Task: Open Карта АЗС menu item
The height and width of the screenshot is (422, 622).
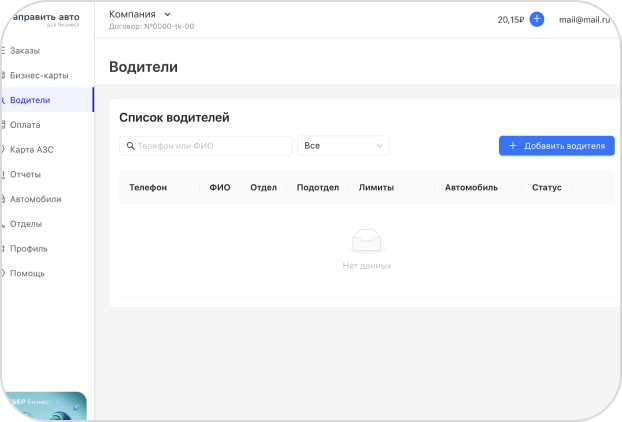Action: pyautogui.click(x=32, y=150)
